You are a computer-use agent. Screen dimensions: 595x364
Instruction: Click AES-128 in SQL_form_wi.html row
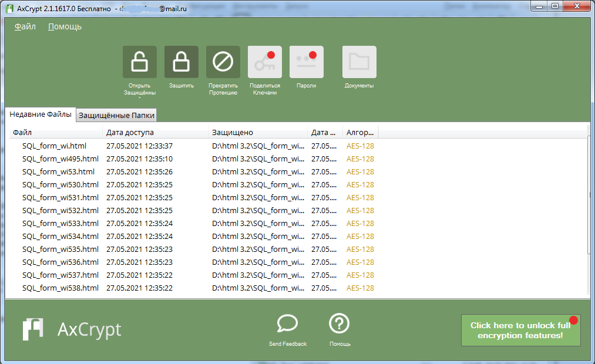click(360, 146)
